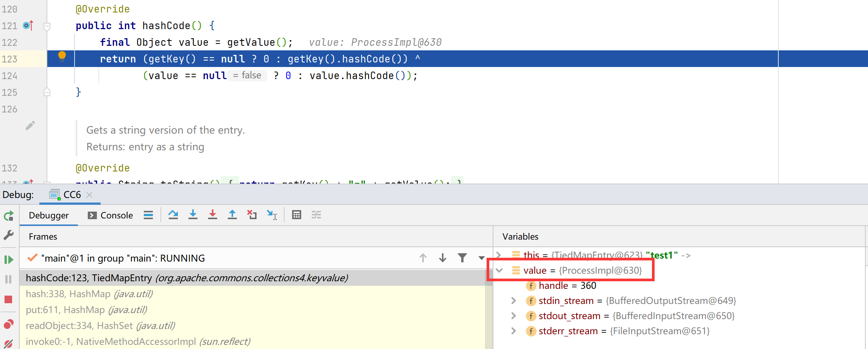Click the Force Step Into icon
Image resolution: width=868 pixels, height=349 pixels.
point(213,215)
